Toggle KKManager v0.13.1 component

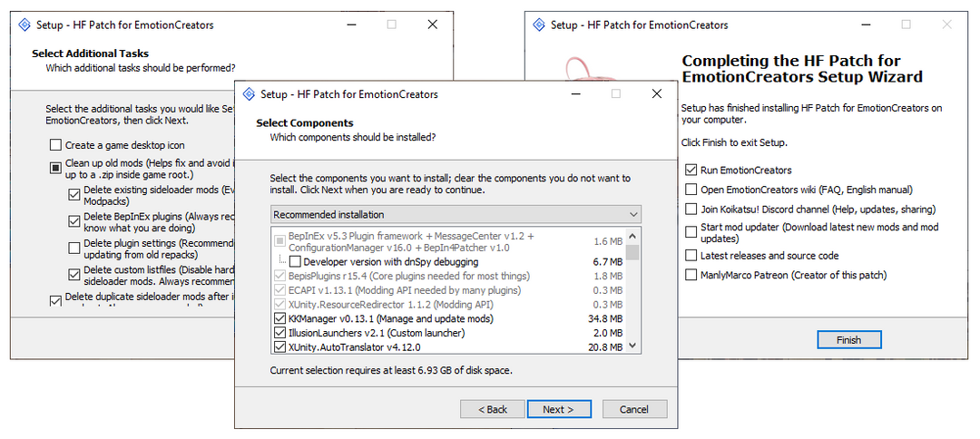(x=279, y=318)
